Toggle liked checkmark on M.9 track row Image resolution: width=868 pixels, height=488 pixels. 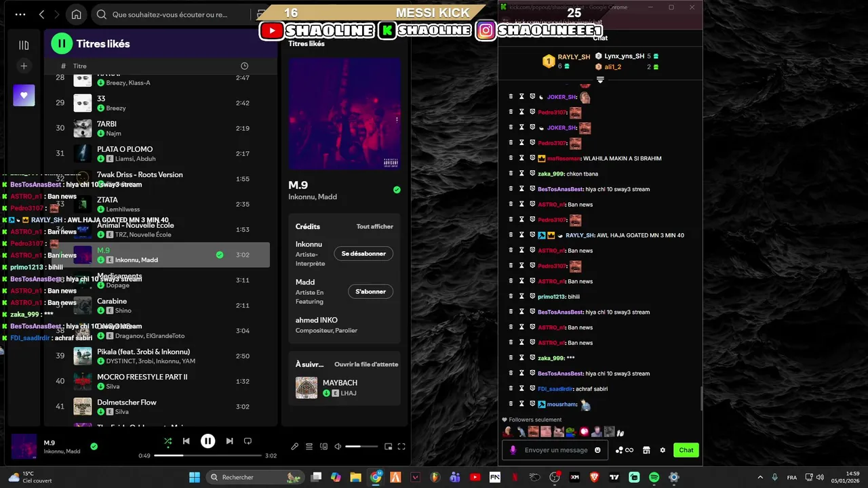coord(219,255)
